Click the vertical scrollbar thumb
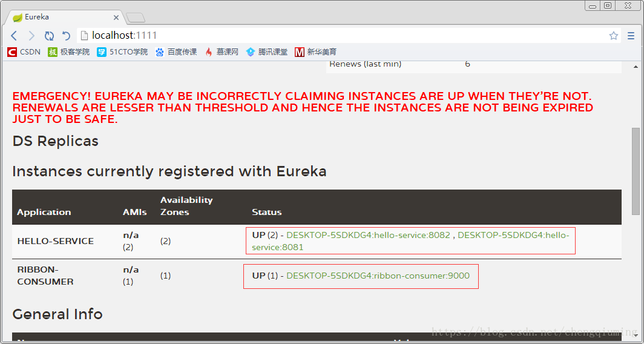This screenshot has width=644, height=344. click(x=636, y=171)
